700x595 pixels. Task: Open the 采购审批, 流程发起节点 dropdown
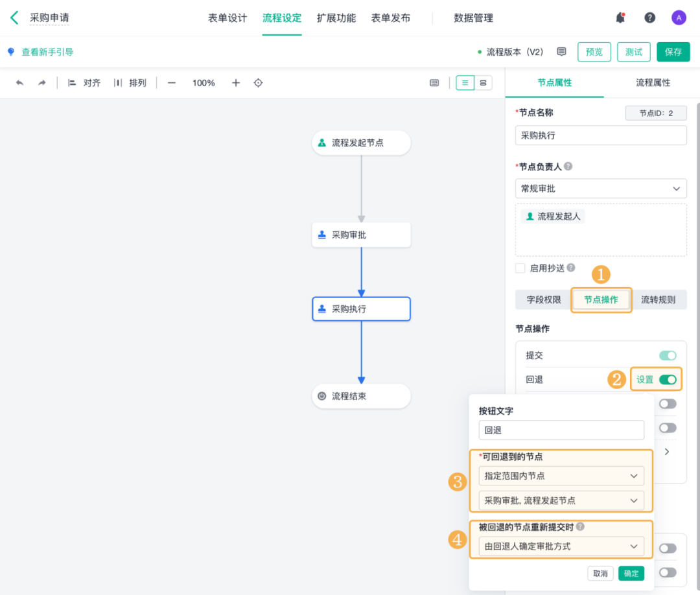click(561, 500)
